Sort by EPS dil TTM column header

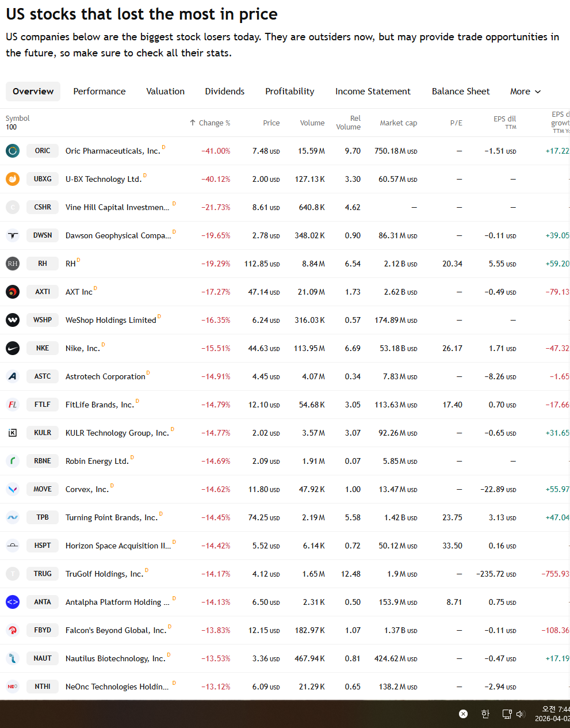[505, 123]
